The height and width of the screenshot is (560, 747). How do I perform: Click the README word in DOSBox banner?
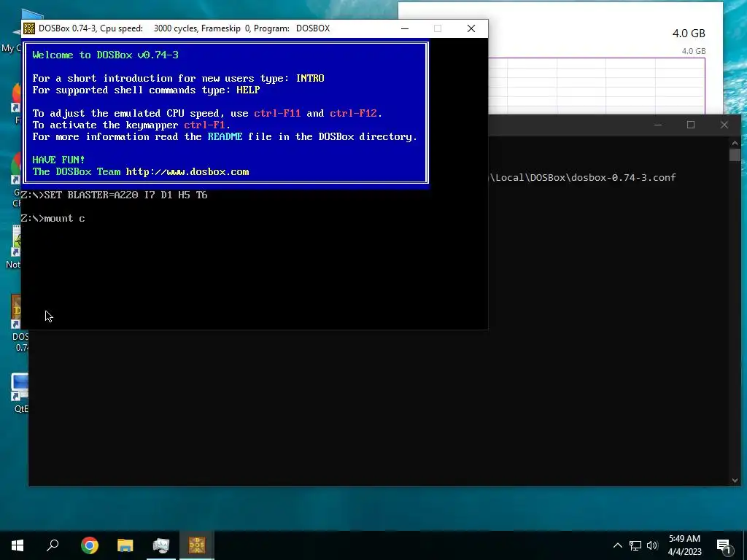tap(225, 136)
